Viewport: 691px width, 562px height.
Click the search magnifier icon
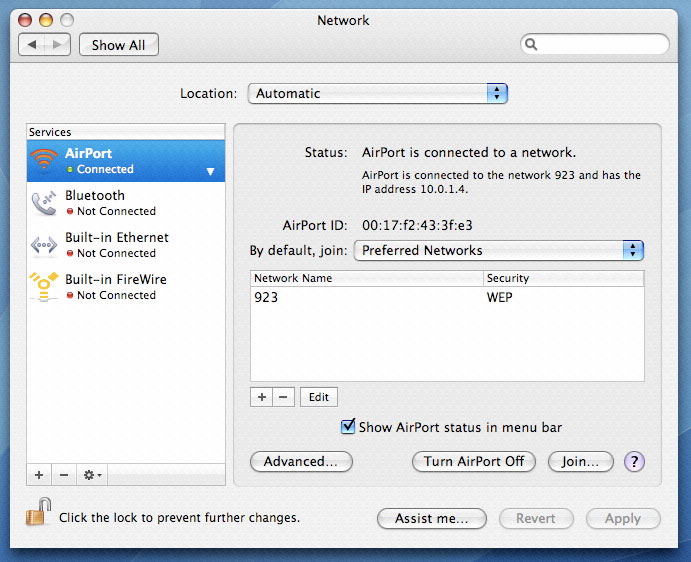(x=531, y=45)
